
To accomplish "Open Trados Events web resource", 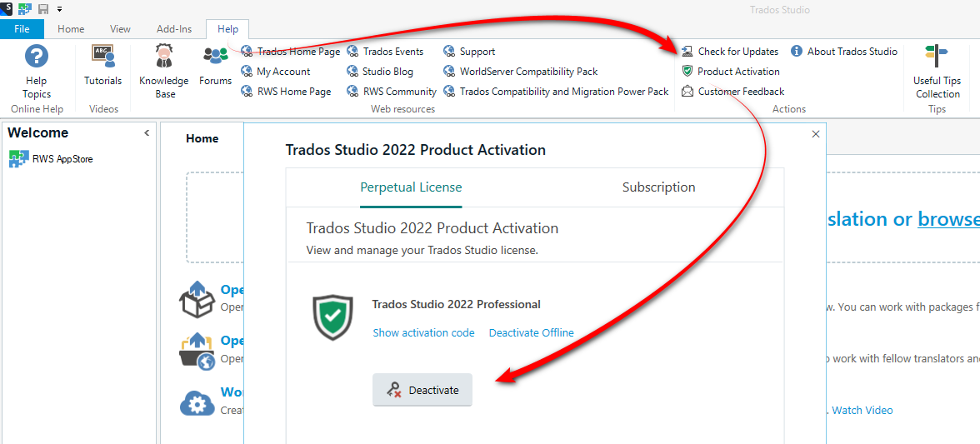I will (385, 52).
